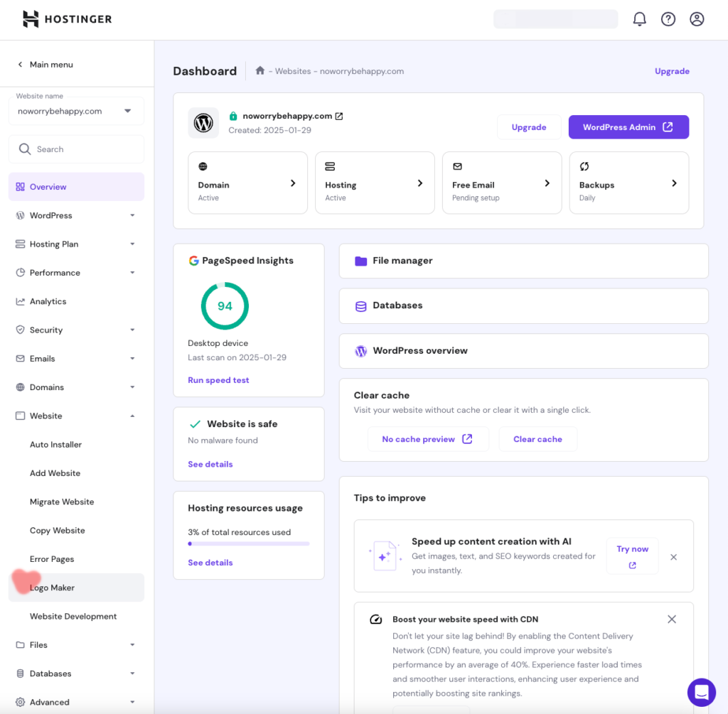Click the Websites breadcrumb link

293,71
